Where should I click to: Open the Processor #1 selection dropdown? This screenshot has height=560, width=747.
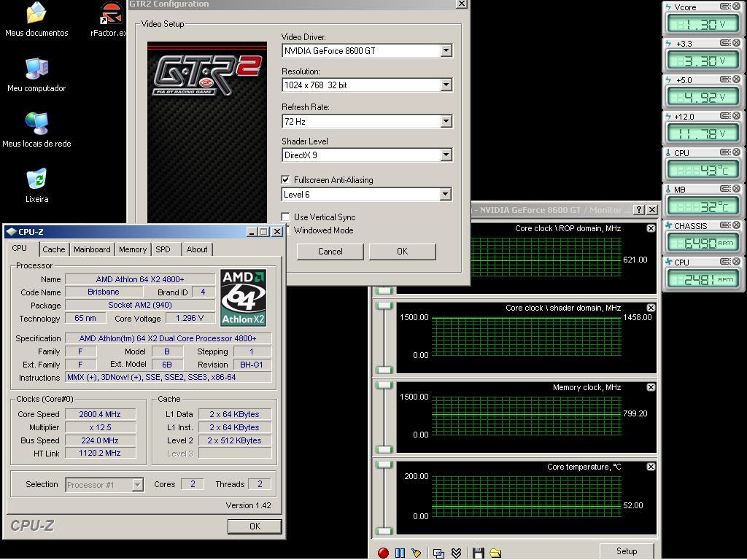tap(137, 485)
